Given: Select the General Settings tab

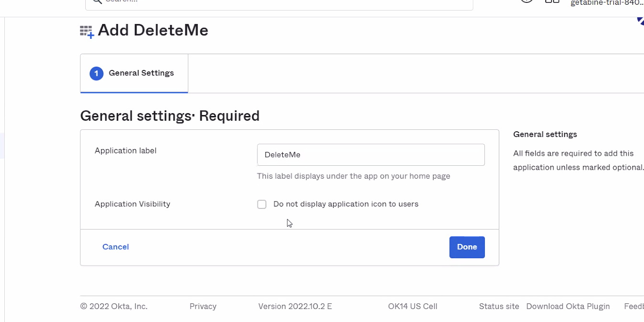Looking at the screenshot, I should coord(134,73).
